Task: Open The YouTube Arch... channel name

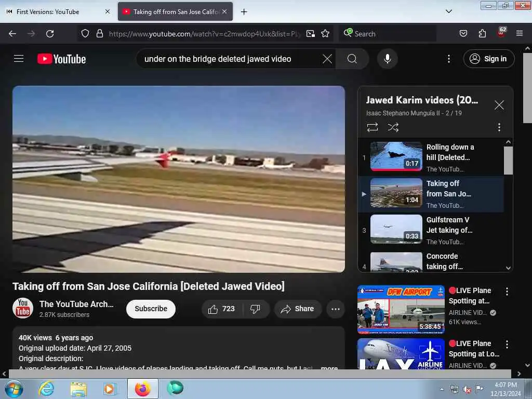Action: coord(76,304)
